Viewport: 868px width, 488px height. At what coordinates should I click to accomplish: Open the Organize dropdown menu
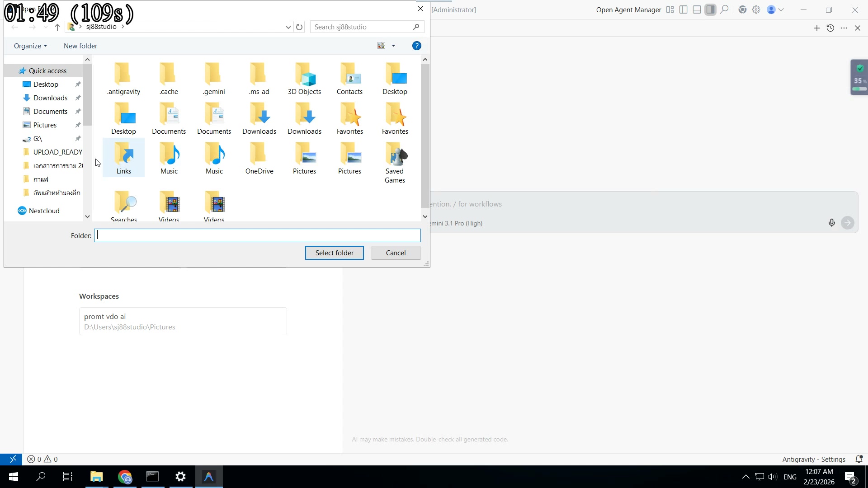[x=30, y=46]
